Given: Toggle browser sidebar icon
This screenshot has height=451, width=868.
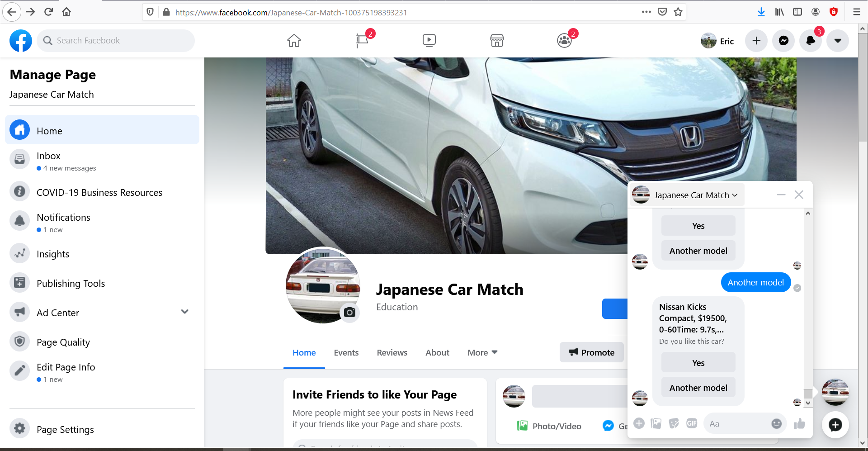Looking at the screenshot, I should coord(797,12).
